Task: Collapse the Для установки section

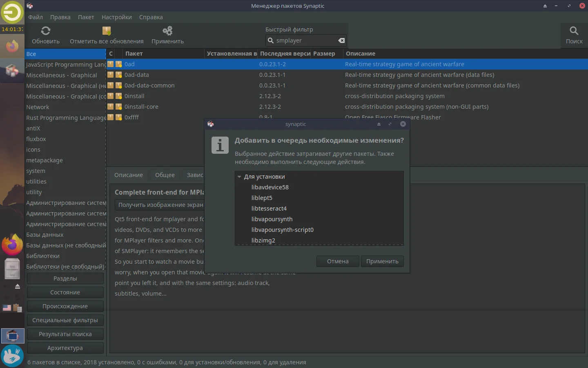Action: click(239, 177)
